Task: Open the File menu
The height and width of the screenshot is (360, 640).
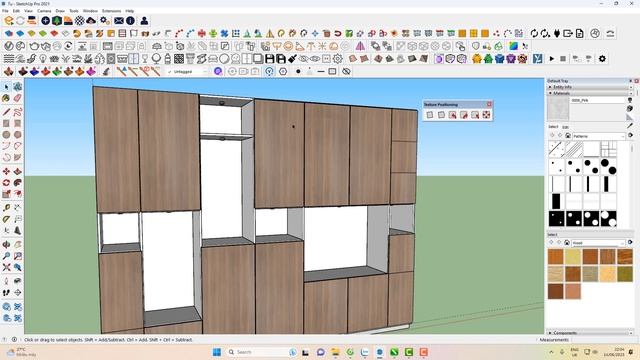Action: pyautogui.click(x=5, y=11)
